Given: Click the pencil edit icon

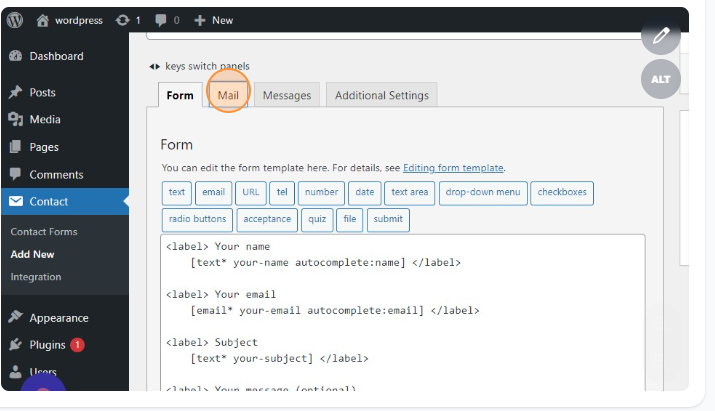Looking at the screenshot, I should pos(660,36).
